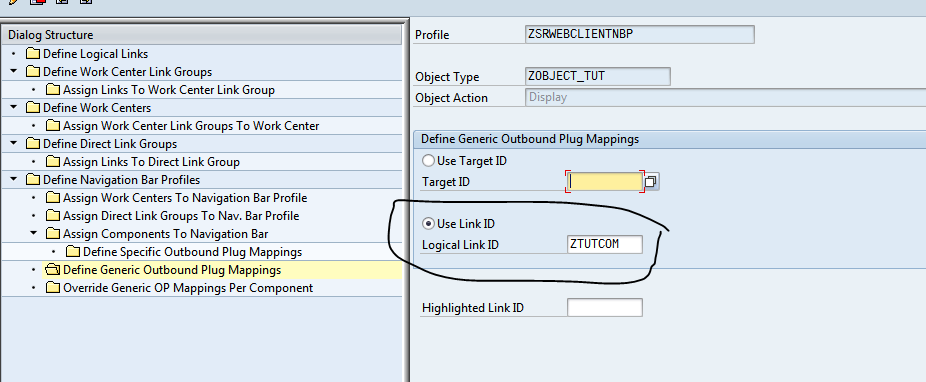Click open folder icon of Define Generic Outbound Plug Mappings
The image size is (926, 382).
click(53, 270)
